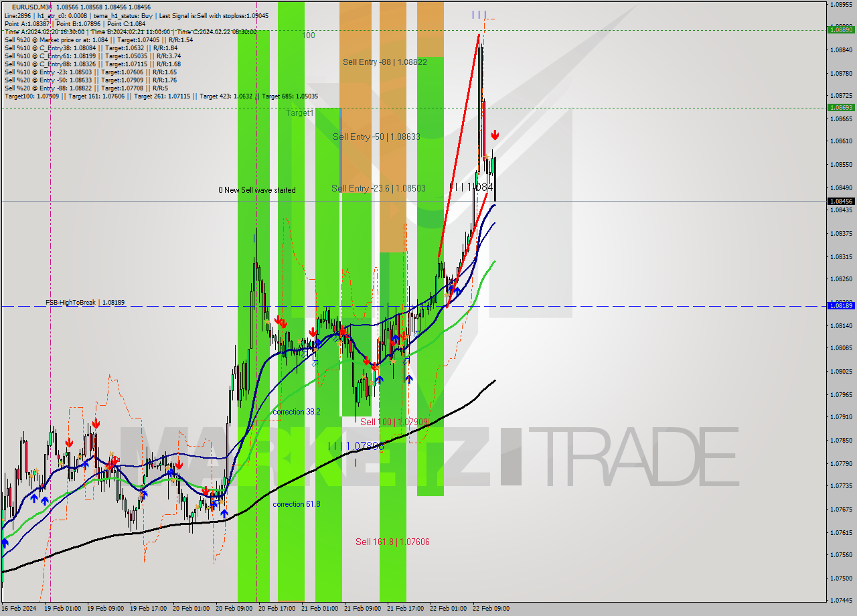Screen dimensions: 857x616
Task: Click the 1.08140 price axis value
Action: click(841, 325)
